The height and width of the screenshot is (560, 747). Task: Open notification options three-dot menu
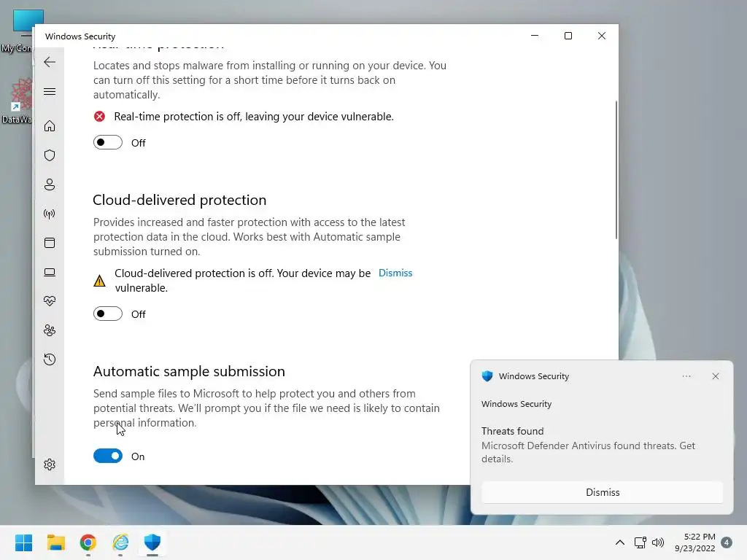pyautogui.click(x=686, y=376)
